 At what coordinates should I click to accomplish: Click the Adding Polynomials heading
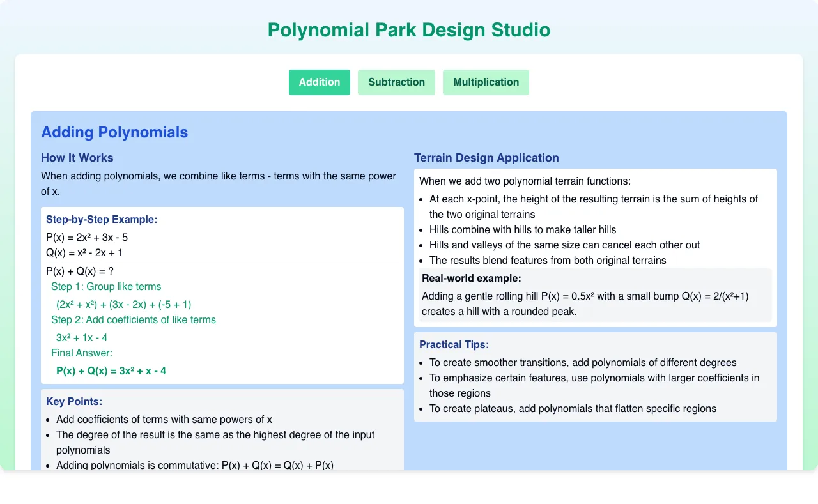pyautogui.click(x=114, y=132)
